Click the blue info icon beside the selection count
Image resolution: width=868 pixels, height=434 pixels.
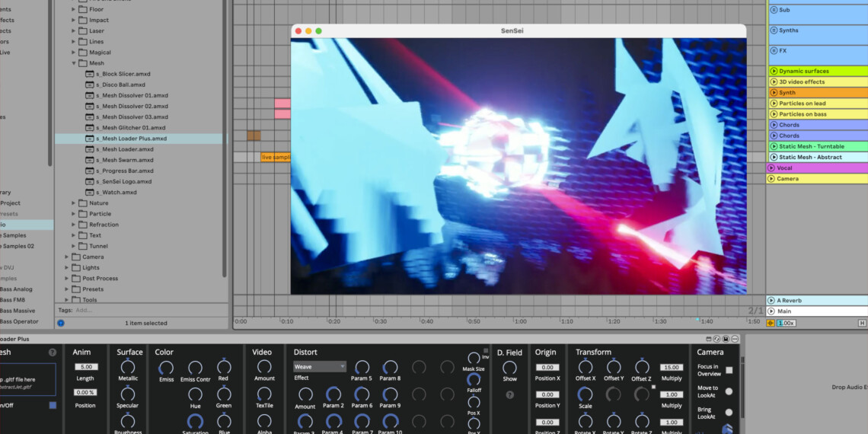coord(61,323)
